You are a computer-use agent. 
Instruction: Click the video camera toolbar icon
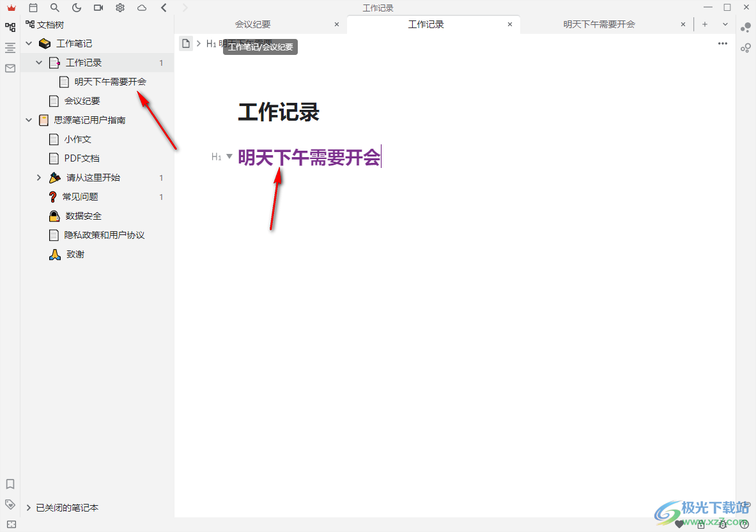pos(98,8)
